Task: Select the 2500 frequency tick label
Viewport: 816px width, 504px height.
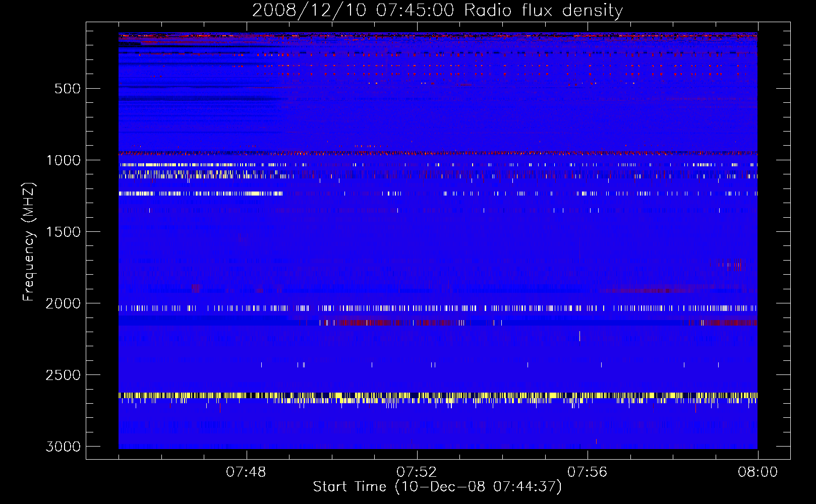Action: (x=64, y=375)
